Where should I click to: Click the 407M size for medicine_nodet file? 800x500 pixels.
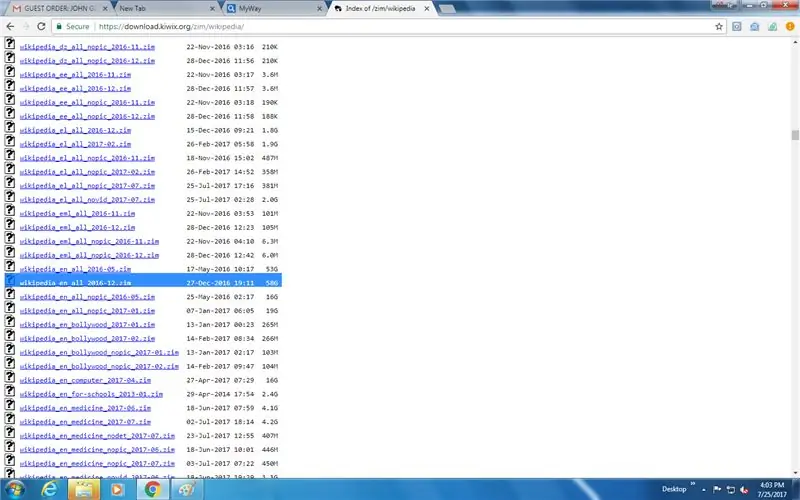270,436
